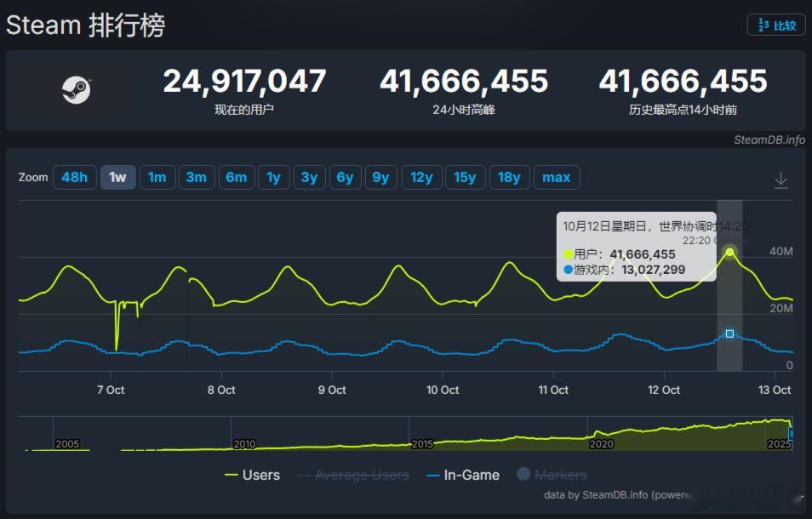This screenshot has height=519, width=812.
Task: Click the navigator range handle near 2025
Action: click(791, 433)
